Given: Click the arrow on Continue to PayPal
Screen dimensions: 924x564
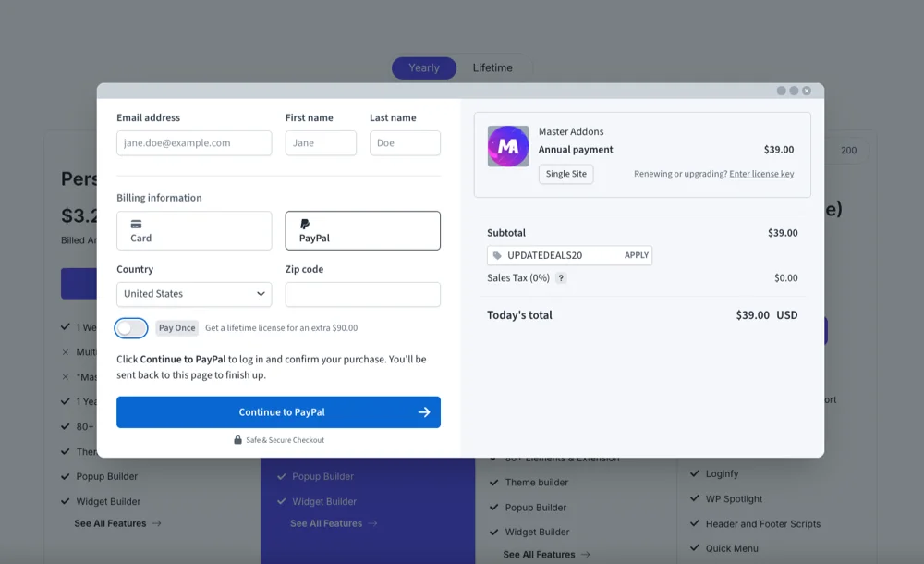Looking at the screenshot, I should [424, 412].
